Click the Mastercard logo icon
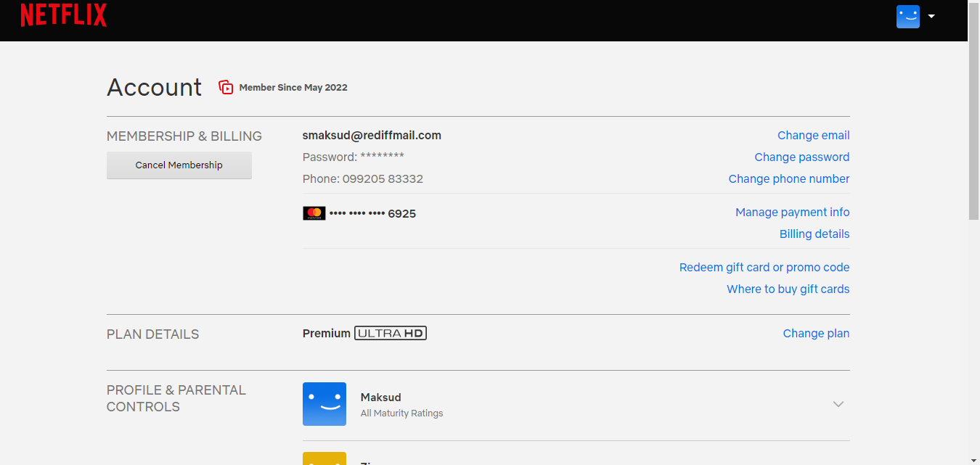The image size is (980, 465). click(x=314, y=213)
